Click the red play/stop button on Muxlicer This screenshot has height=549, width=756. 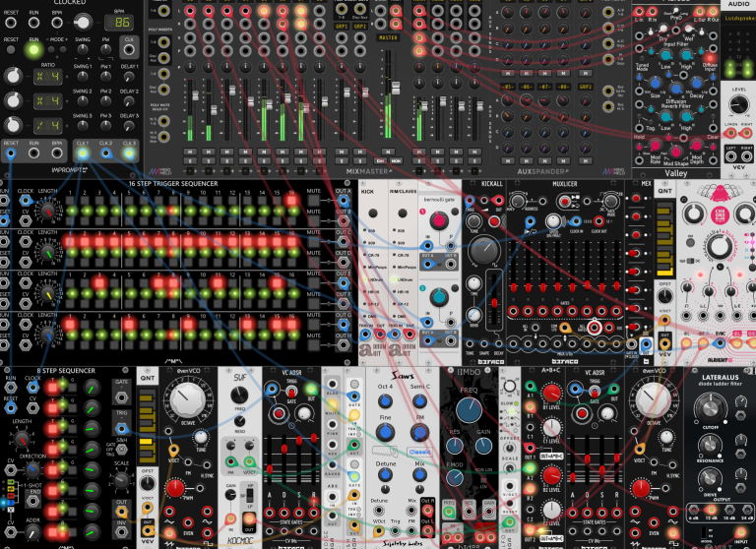coord(563,201)
